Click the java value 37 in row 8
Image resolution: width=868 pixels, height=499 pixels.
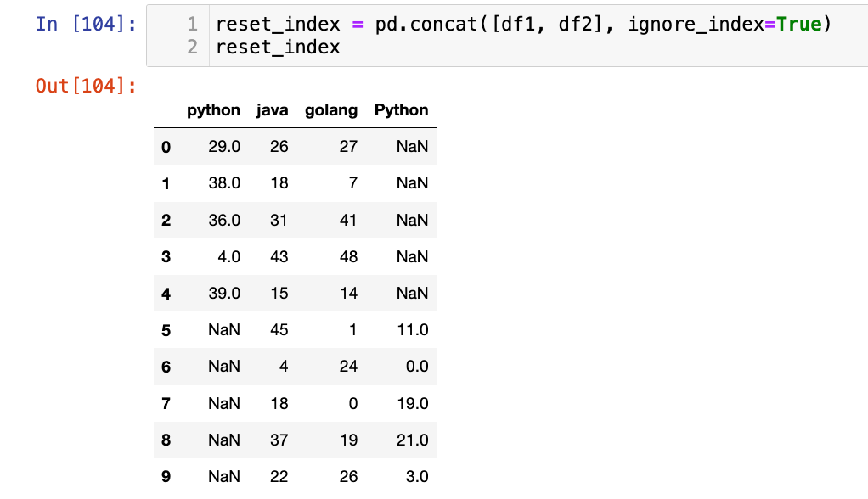point(279,440)
